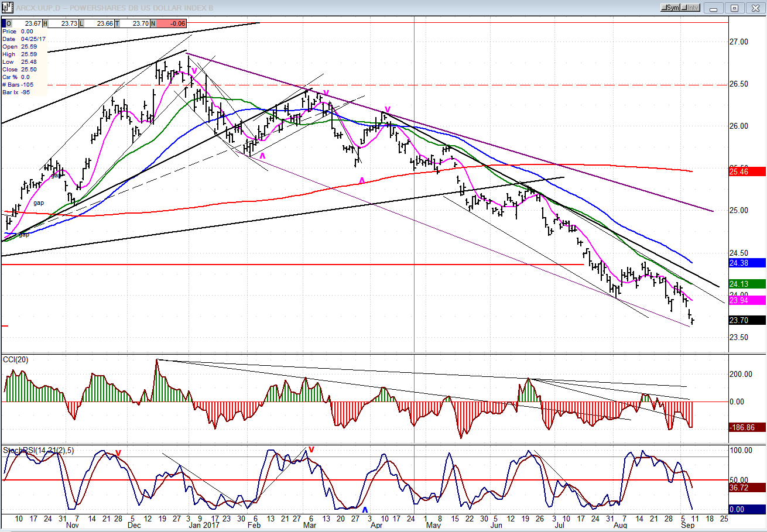Image resolution: width=767 pixels, height=532 pixels.
Task: Toggle the Intv link checkbox
Action: pyautogui.click(x=691, y=8)
